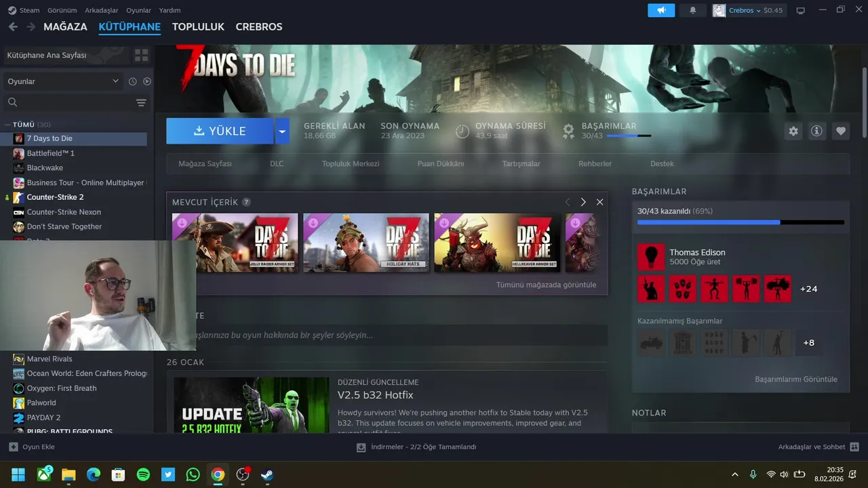Open the CREBROS profile tab
The height and width of the screenshot is (488, 868).
[259, 26]
